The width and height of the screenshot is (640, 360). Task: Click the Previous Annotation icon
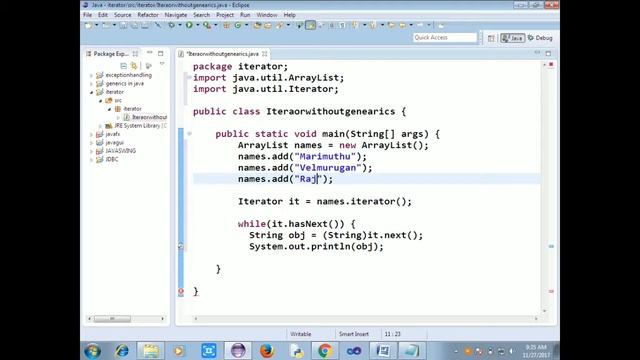[373, 25]
